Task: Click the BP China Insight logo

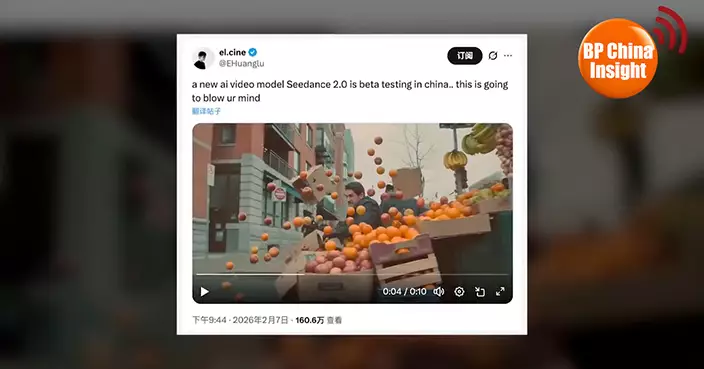Action: 618,59
